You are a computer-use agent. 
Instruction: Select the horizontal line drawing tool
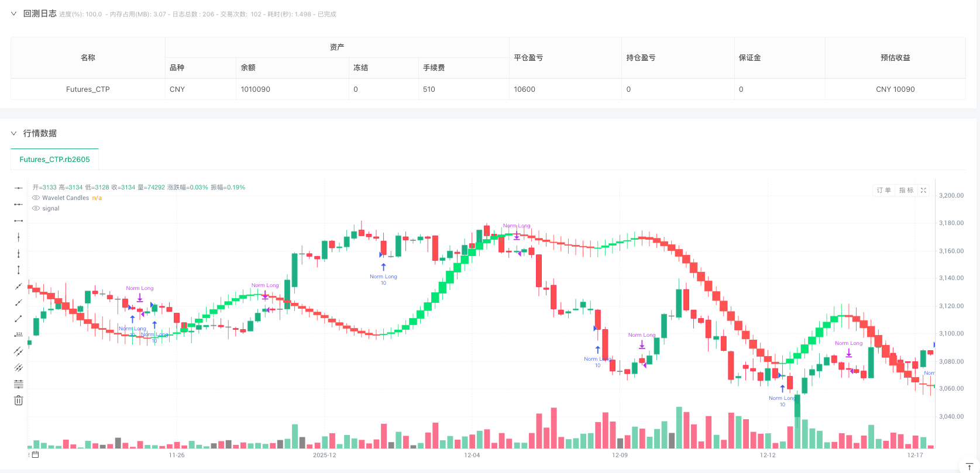tap(18, 188)
